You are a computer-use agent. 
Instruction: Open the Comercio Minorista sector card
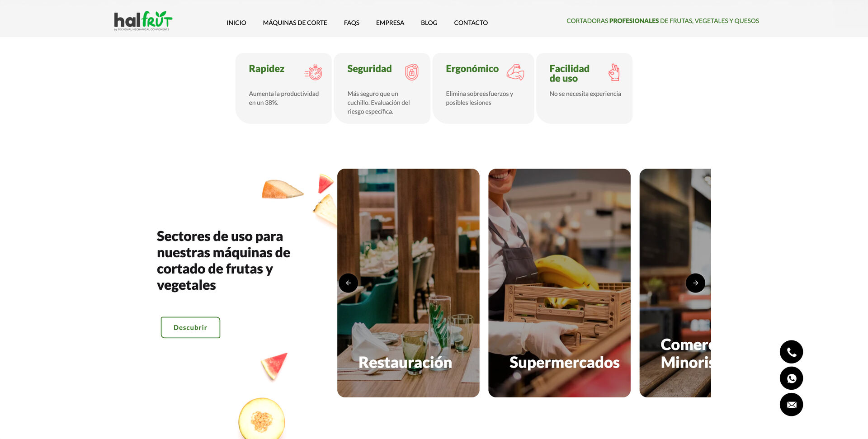pyautogui.click(x=675, y=283)
